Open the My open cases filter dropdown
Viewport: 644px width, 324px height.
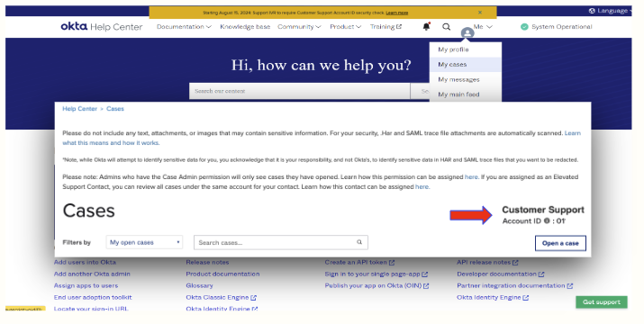(144, 242)
